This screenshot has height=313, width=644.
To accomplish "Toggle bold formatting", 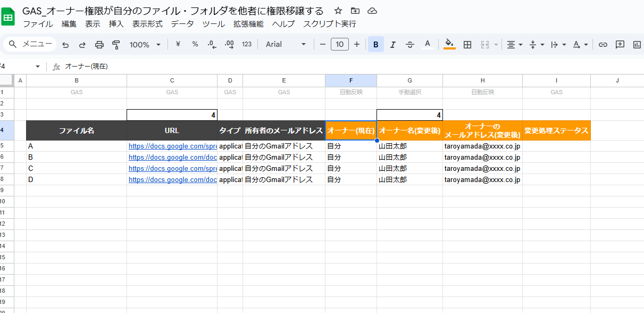I will point(376,45).
